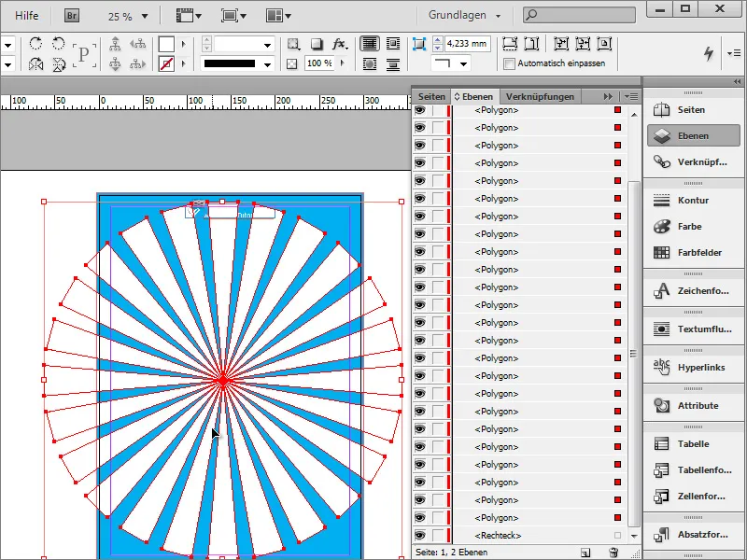Enable the 'Automatisch einpassen' checkbox
Screen dimensions: 747x560
509,63
